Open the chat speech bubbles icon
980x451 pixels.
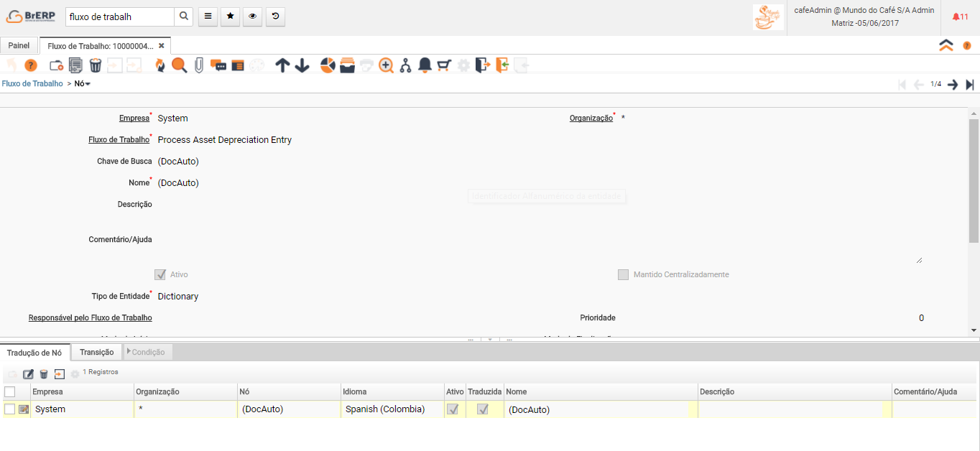pyautogui.click(x=218, y=65)
